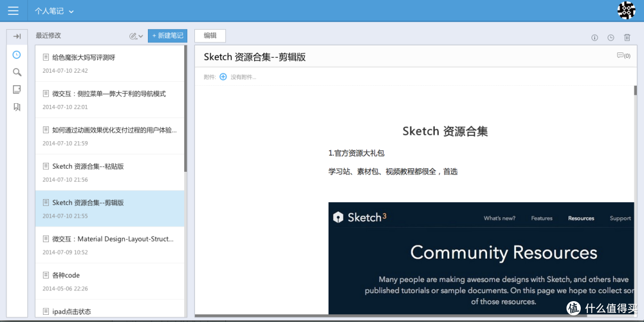Viewport: 644px width, 322px height.
Task: Expand the 个人笔记 notebook dropdown
Action: 54,11
